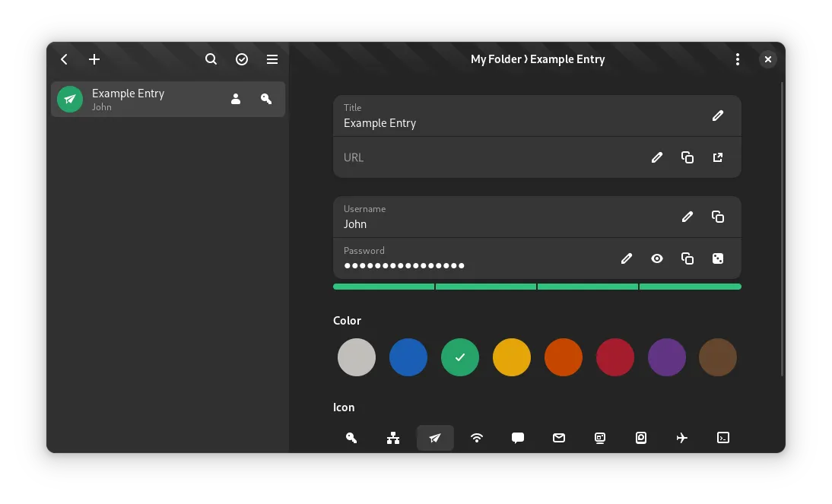Open the password generator dice icon
This screenshot has width=832, height=504.
tap(718, 258)
